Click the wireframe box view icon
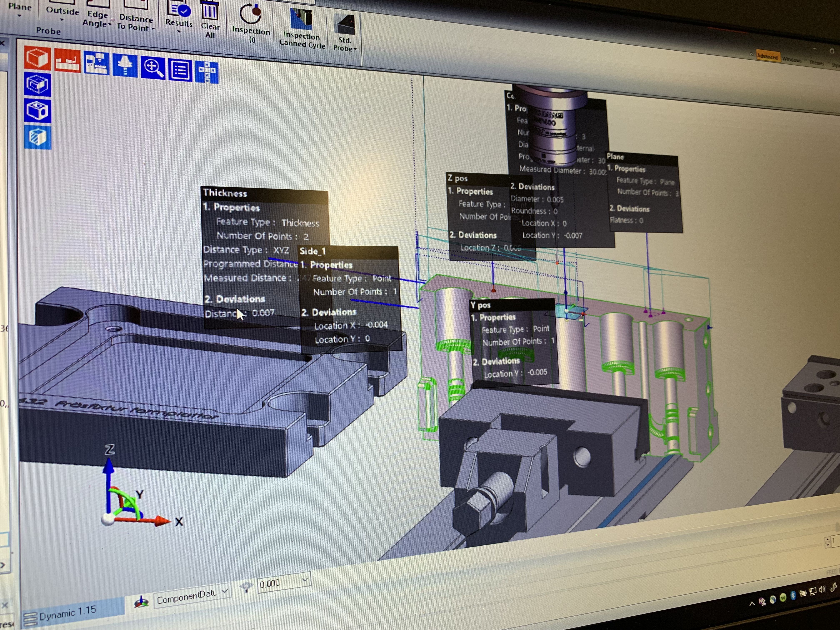840x630 pixels. click(x=37, y=84)
